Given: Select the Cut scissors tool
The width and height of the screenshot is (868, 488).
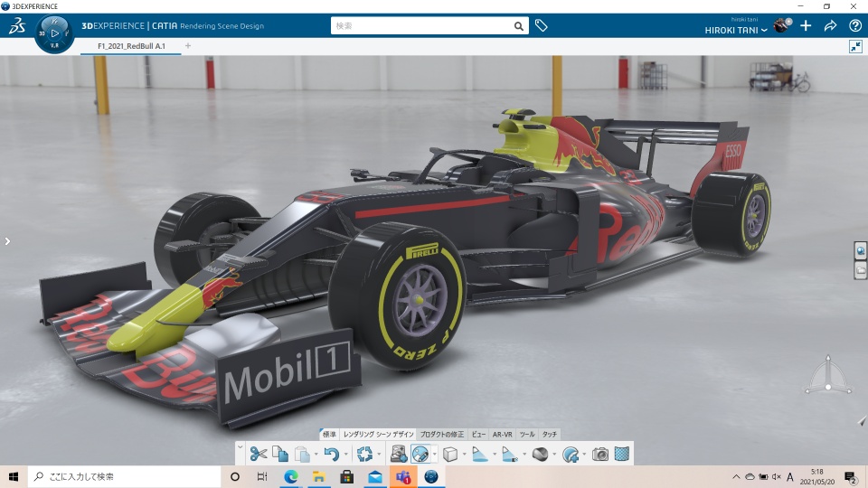Looking at the screenshot, I should click(x=258, y=455).
